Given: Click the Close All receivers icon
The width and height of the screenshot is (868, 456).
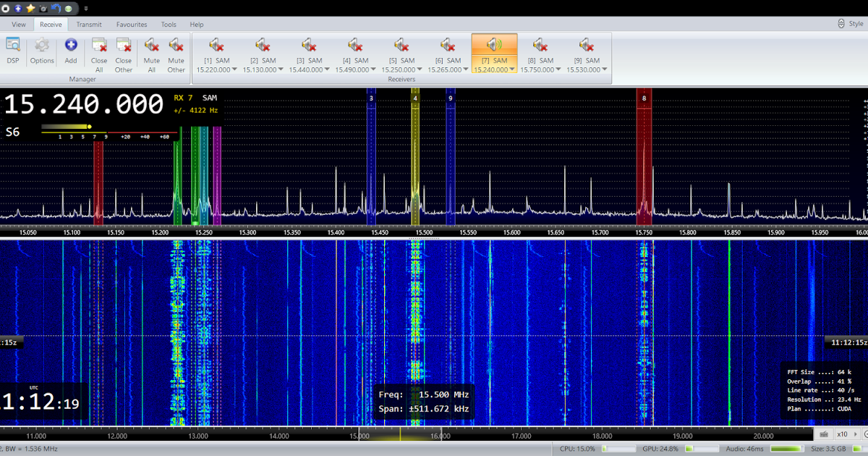Looking at the screenshot, I should tap(99, 45).
